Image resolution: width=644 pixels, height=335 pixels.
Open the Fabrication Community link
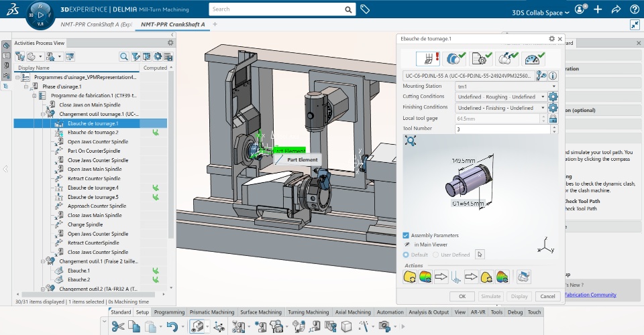tap(590, 294)
